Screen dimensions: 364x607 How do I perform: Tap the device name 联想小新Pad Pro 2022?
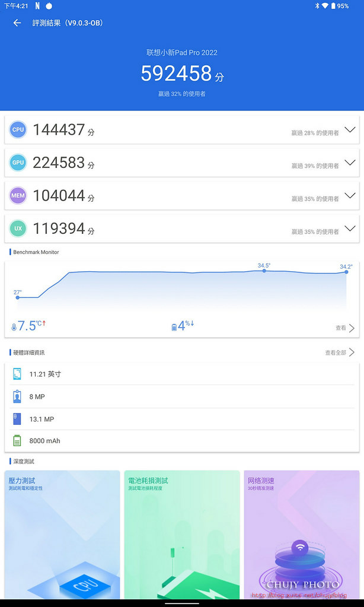182,53
